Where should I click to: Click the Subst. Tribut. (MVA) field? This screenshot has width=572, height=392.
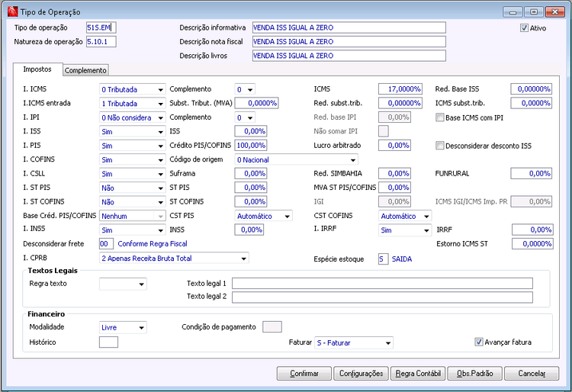point(256,103)
